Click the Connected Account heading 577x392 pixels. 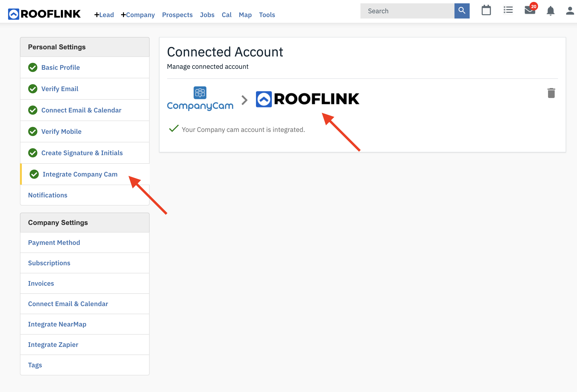coord(225,52)
